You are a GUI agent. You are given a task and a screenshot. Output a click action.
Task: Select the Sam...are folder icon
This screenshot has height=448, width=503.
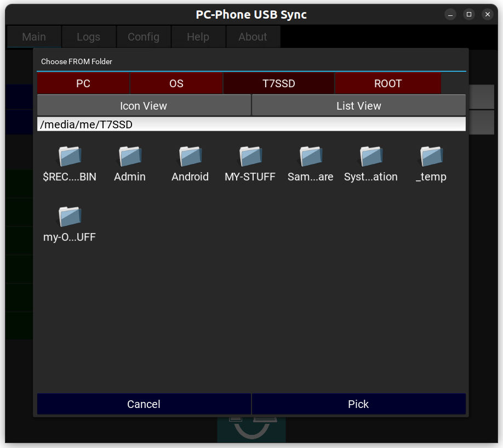(311, 157)
